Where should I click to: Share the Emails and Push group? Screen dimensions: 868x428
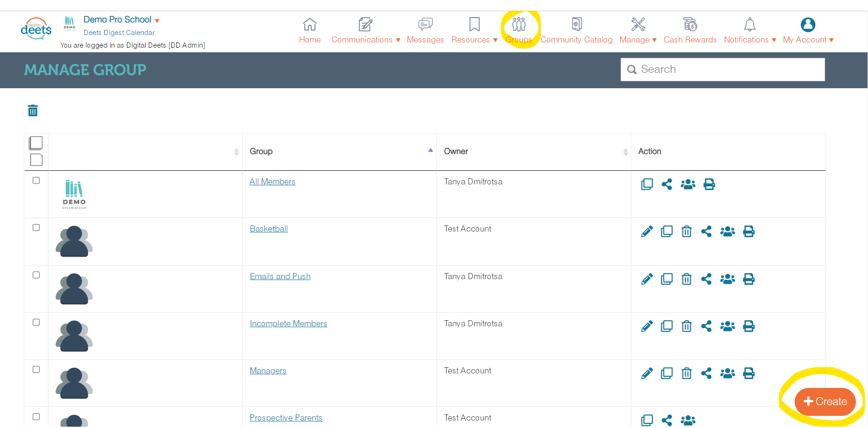point(707,279)
